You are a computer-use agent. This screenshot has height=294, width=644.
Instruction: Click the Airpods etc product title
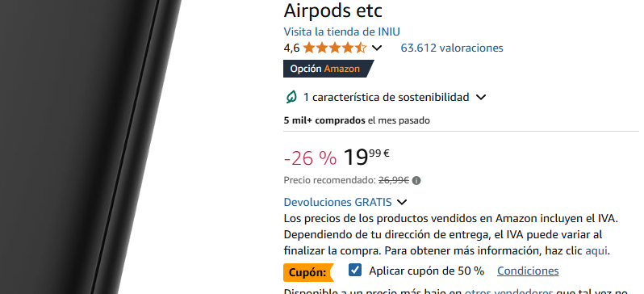click(x=332, y=10)
